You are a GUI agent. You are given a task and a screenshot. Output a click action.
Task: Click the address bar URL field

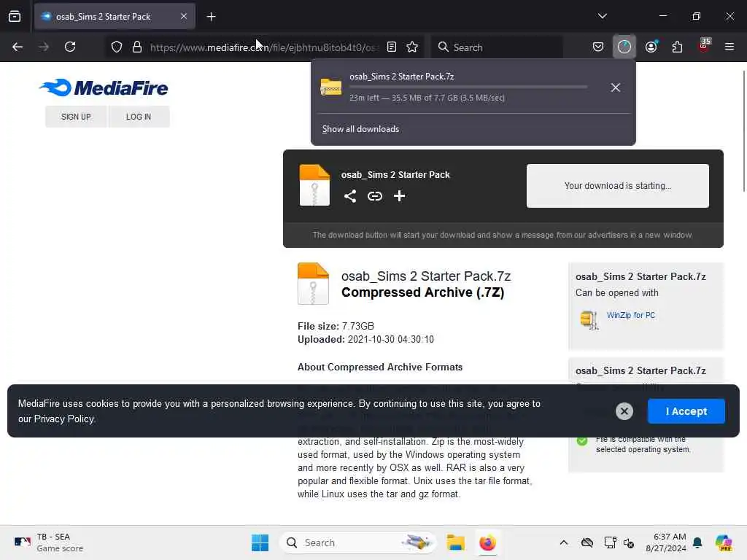click(x=264, y=47)
